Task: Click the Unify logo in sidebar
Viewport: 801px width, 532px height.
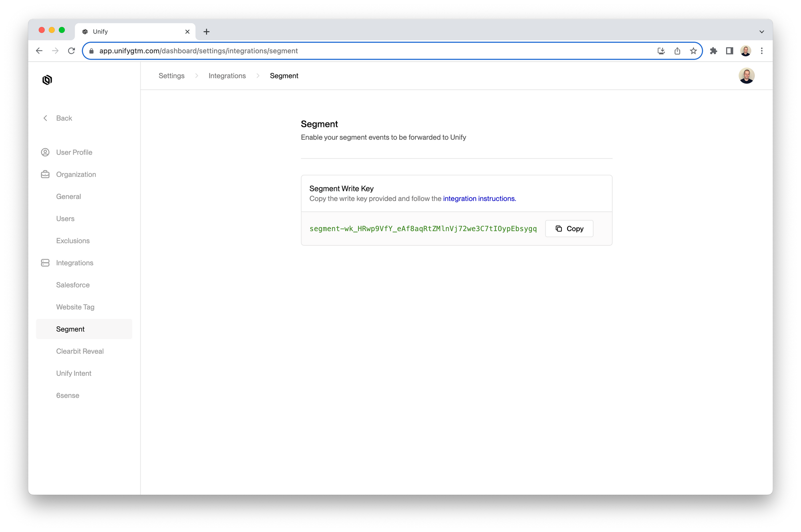Action: (x=47, y=80)
